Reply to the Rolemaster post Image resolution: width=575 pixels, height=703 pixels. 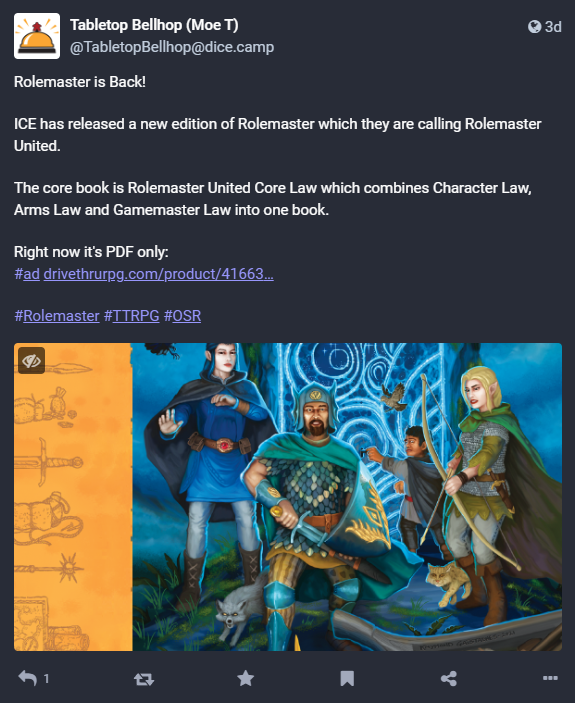(x=27, y=678)
